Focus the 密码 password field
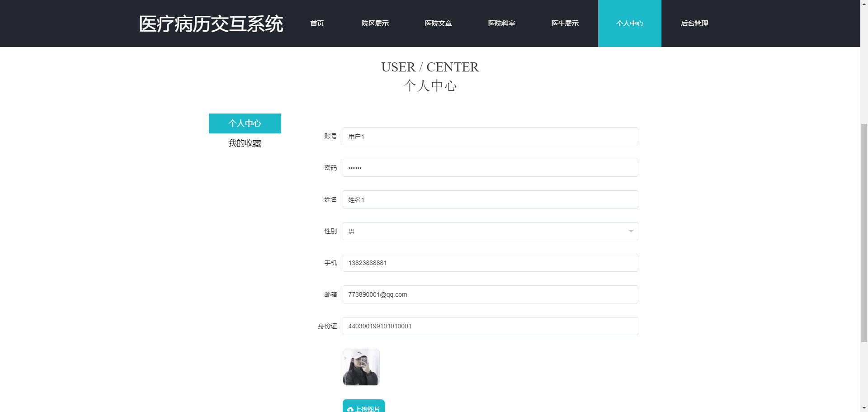The image size is (868, 412). point(490,168)
